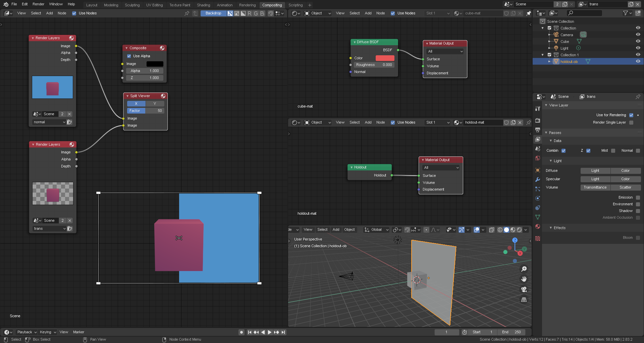Switch to the Shading workspace tab
This screenshot has width=644, height=343.
click(203, 5)
